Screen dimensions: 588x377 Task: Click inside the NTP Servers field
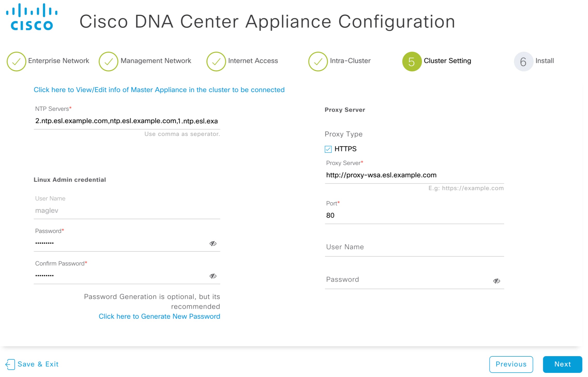tap(126, 121)
